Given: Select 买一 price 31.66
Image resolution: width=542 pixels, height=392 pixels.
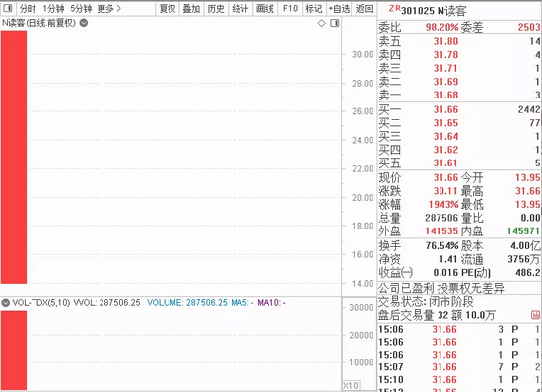Looking at the screenshot, I should click(x=445, y=110).
